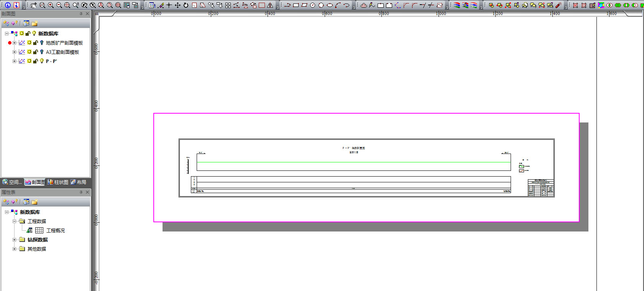Close the 剖面图 panel
644x291 pixels.
point(87,14)
